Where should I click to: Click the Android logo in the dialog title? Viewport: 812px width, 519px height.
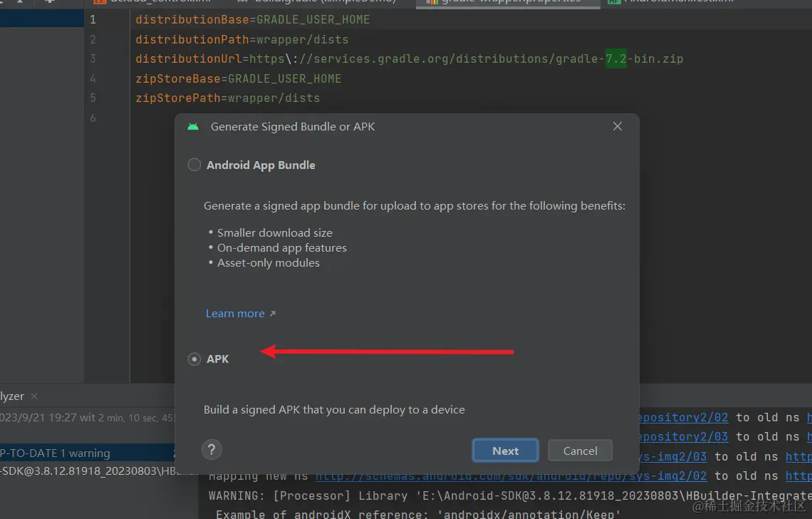coord(193,127)
